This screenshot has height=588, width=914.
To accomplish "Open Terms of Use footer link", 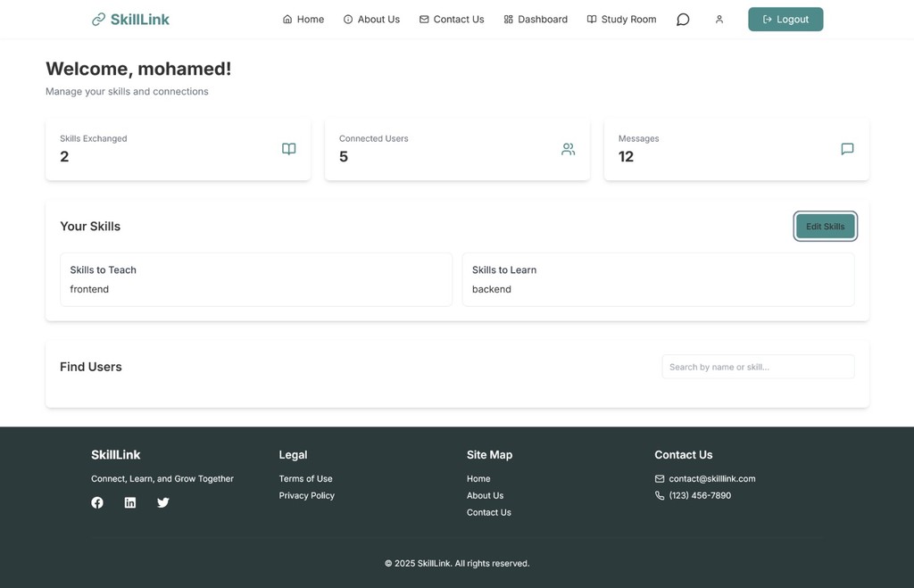I will (x=305, y=478).
